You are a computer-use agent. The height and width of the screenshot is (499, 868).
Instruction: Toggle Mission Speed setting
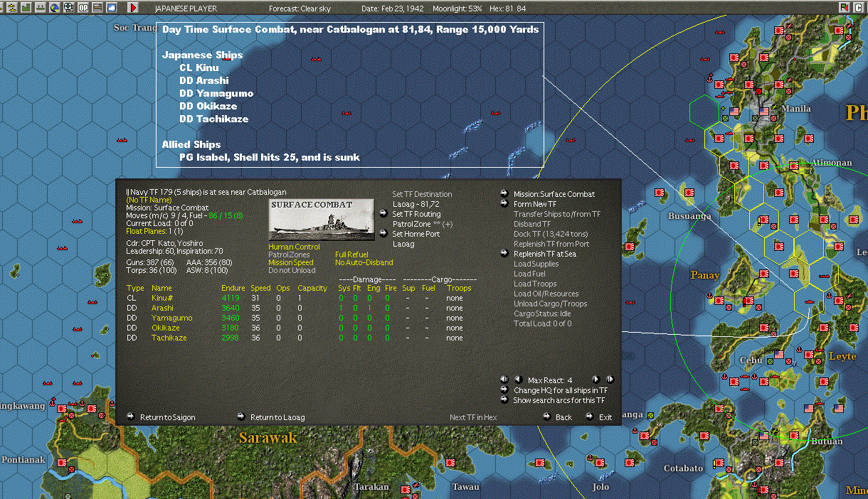point(290,262)
